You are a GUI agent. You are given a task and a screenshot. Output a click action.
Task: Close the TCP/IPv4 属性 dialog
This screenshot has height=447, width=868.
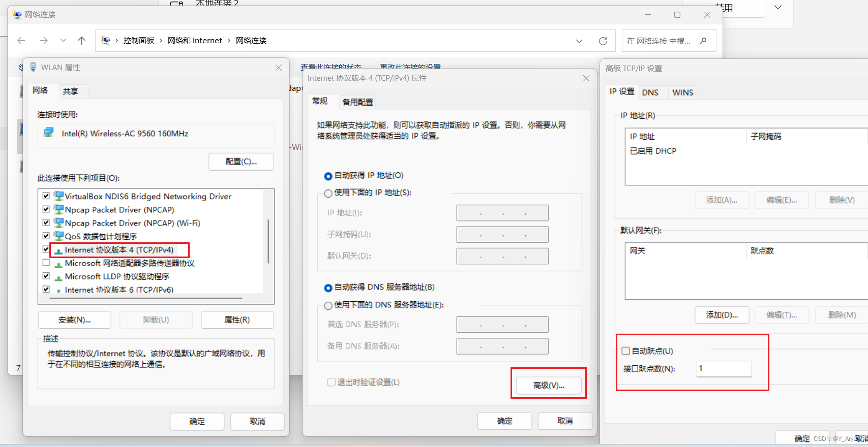586,78
